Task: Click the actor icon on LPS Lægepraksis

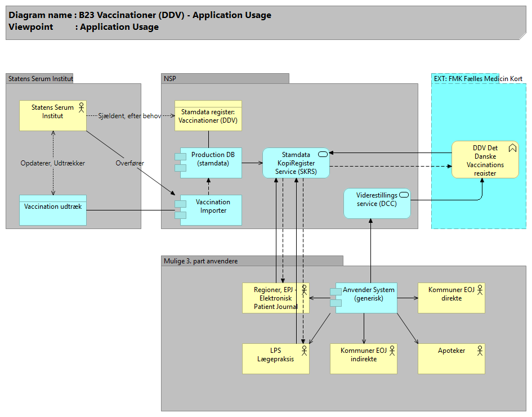Action: [x=304, y=350]
